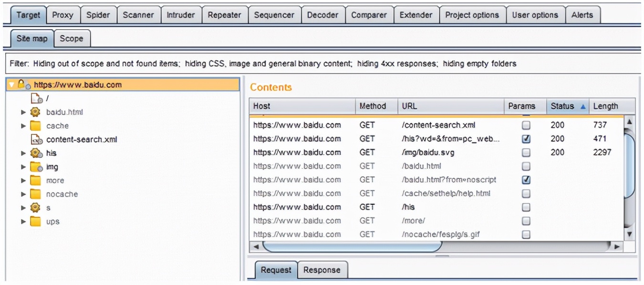Image resolution: width=644 pixels, height=285 pixels.
Task: Click the img folder icon
Action: click(x=36, y=167)
